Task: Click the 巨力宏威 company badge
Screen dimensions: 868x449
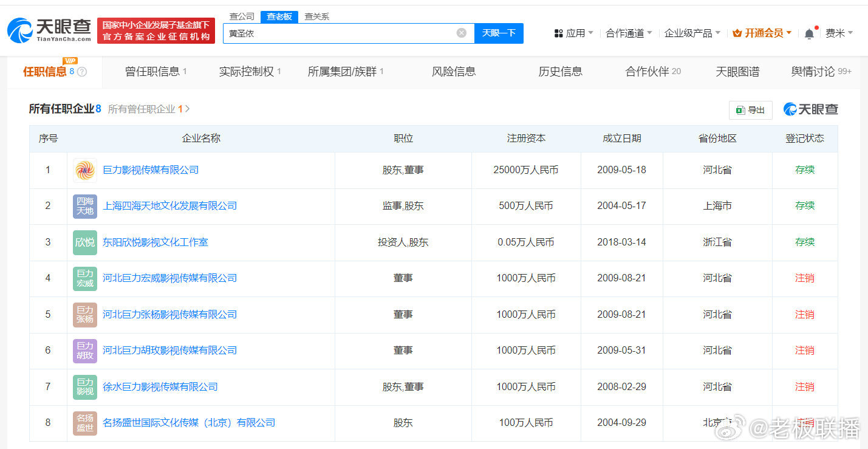Action: (85, 278)
